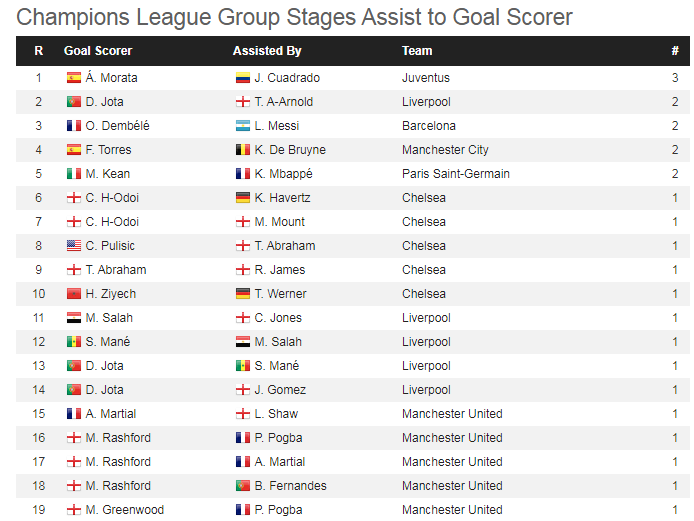Sort by the Assisted By column header
The image size is (694, 521).
(x=267, y=51)
